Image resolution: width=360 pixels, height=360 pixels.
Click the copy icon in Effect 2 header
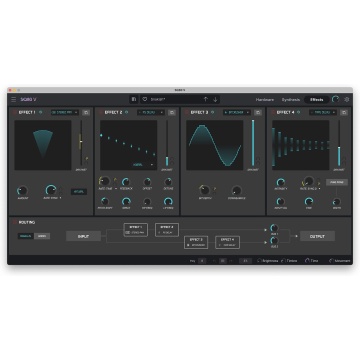point(172,113)
